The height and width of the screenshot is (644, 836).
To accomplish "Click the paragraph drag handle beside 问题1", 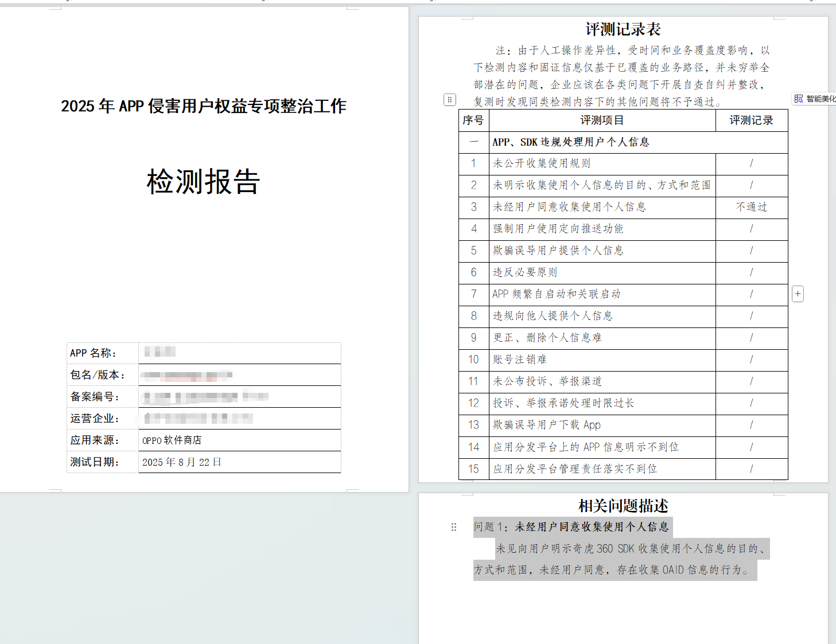I will click(454, 527).
